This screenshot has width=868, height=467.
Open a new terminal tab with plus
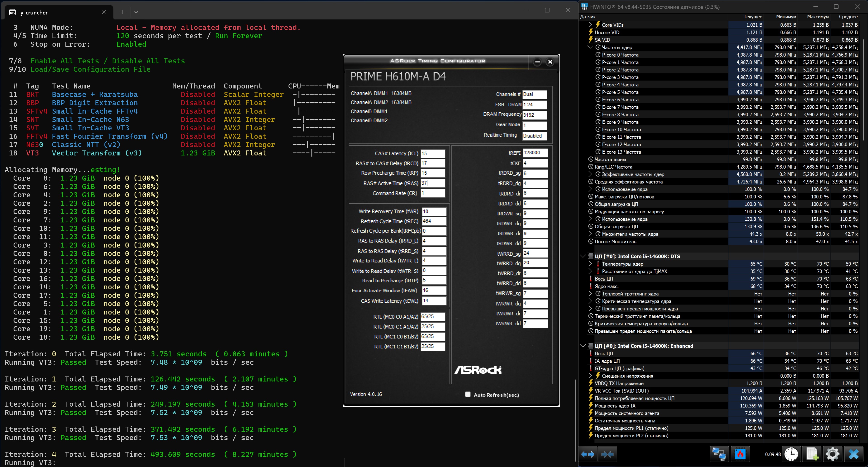(123, 12)
